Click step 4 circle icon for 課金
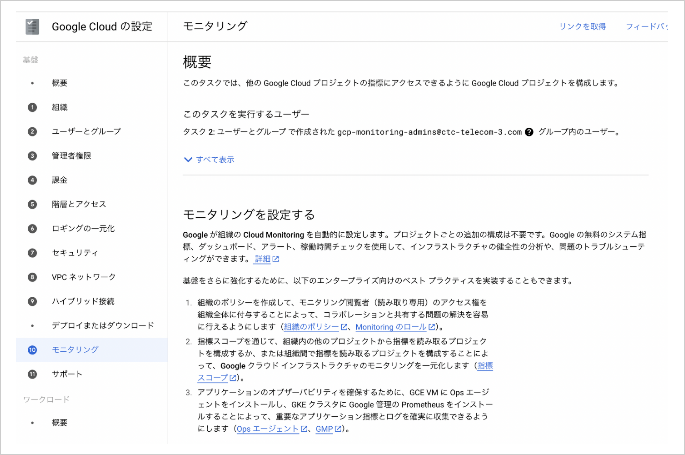 tap(32, 180)
